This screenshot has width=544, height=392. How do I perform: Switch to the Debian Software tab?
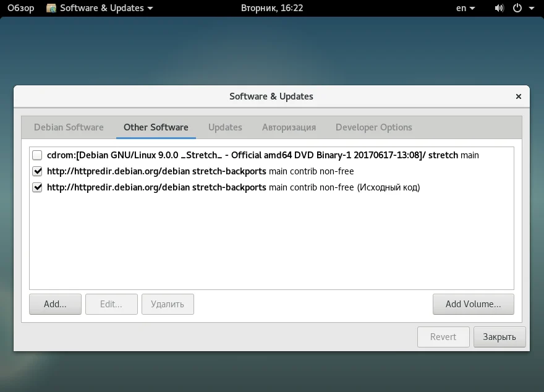coord(69,127)
